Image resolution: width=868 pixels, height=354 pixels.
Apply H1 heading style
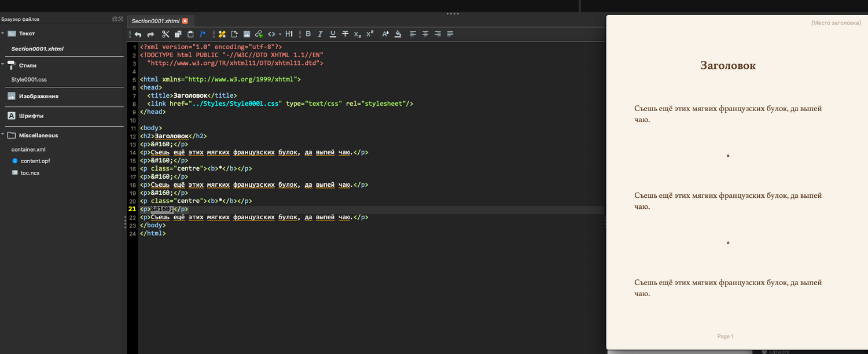click(289, 34)
